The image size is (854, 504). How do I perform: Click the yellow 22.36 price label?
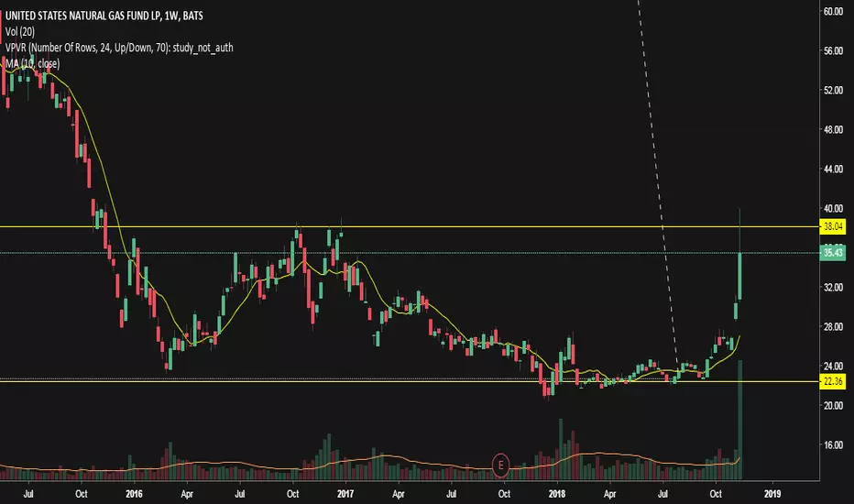click(833, 381)
